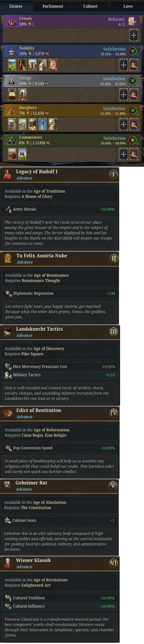Viewport: 144px width, 644px height.
Task: Click the Age of Absolutism link
Action: (50, 502)
